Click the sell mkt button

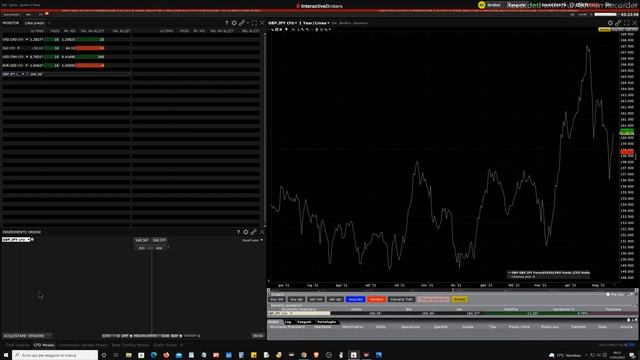pyautogui.click(x=316, y=300)
